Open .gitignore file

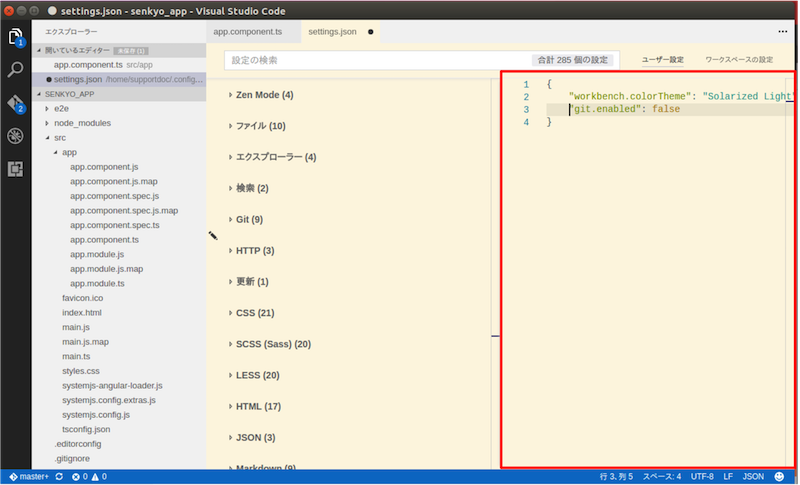click(x=72, y=458)
